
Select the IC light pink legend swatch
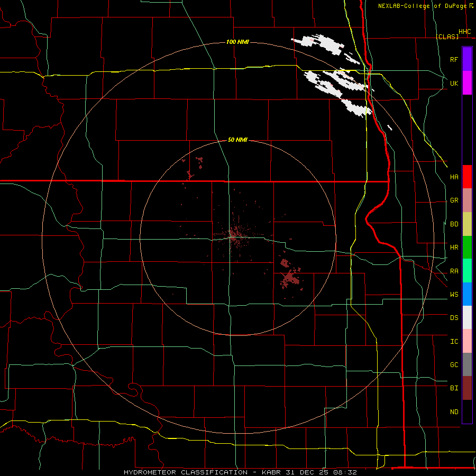[x=467, y=341]
